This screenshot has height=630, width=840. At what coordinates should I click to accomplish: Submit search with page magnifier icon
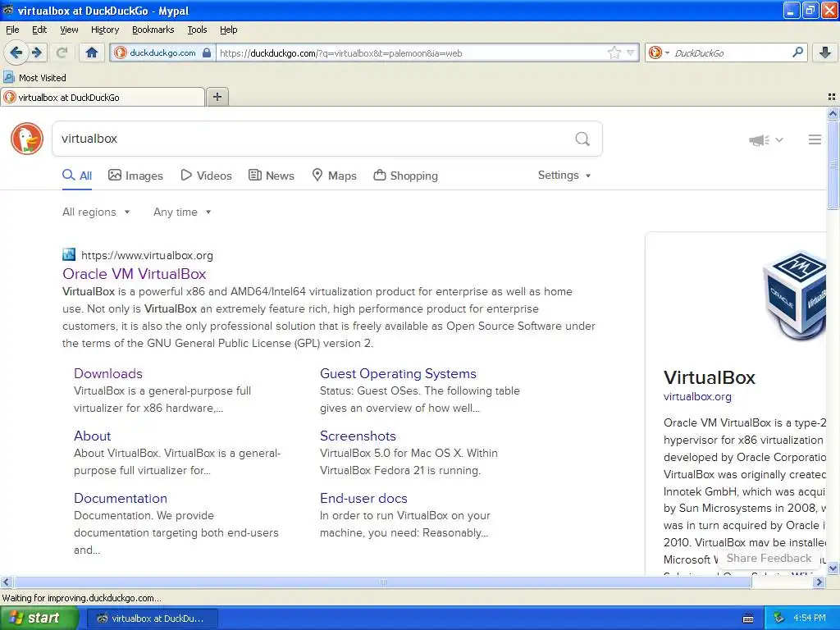point(582,139)
